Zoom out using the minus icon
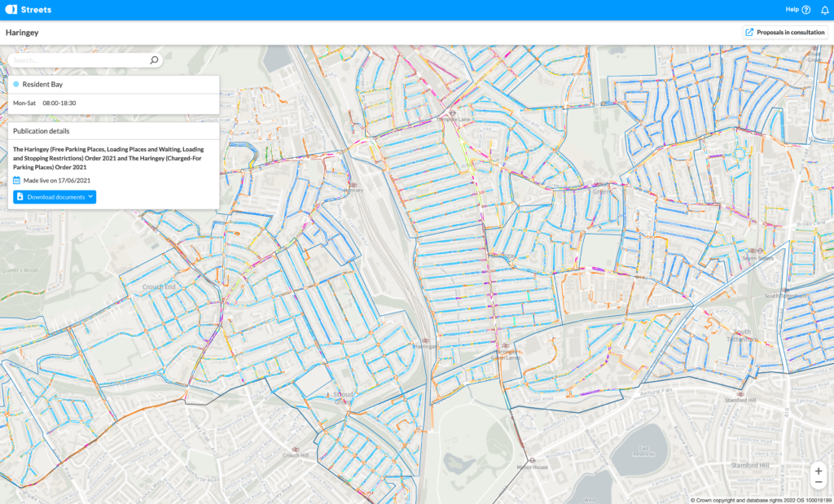This screenshot has width=834, height=504. coord(818,482)
